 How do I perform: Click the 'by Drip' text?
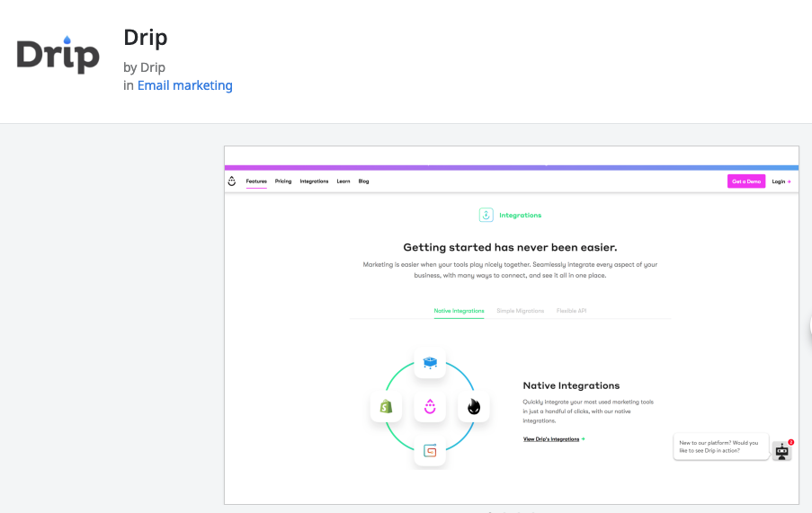pyautogui.click(x=144, y=67)
